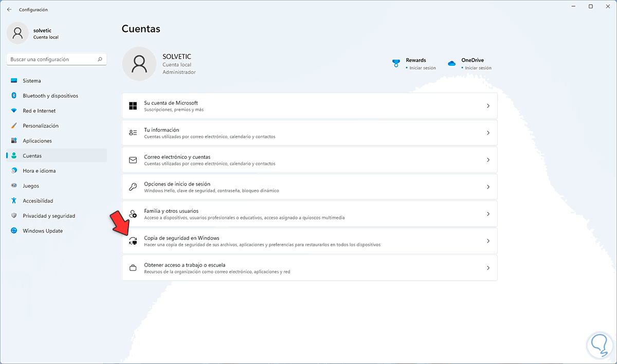The width and height of the screenshot is (617, 364).
Task: Open Tu información settings row
Action: (310, 133)
